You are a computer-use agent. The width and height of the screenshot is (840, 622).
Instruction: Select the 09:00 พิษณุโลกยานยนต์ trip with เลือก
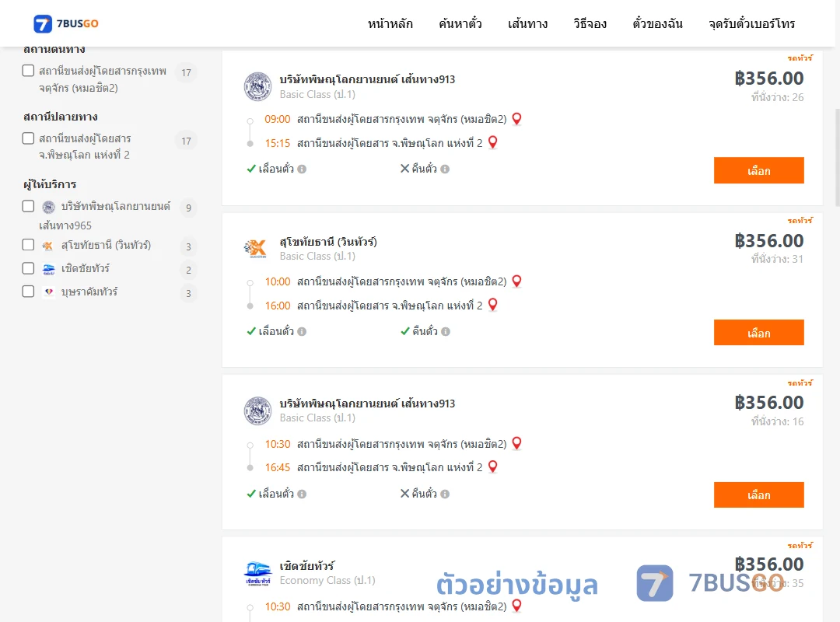tap(758, 170)
